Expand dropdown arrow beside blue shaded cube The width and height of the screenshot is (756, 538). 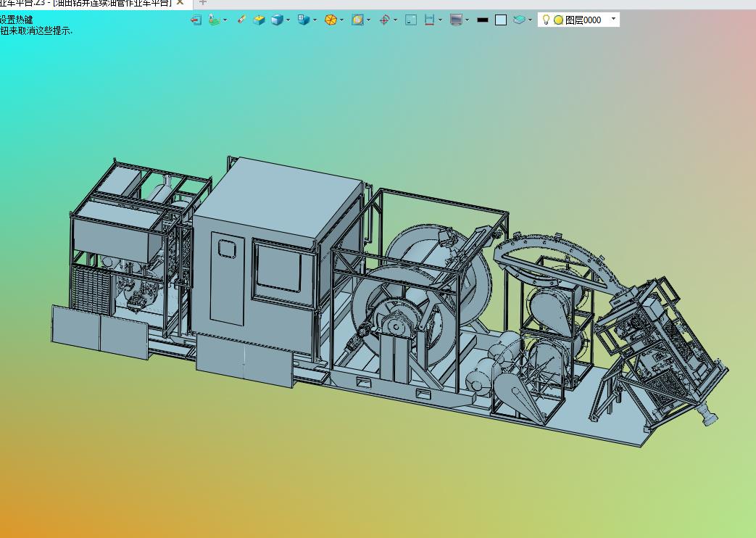click(288, 20)
